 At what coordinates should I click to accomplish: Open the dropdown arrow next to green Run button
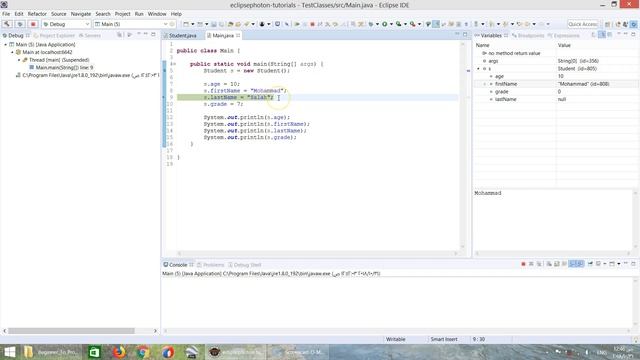(x=391, y=24)
